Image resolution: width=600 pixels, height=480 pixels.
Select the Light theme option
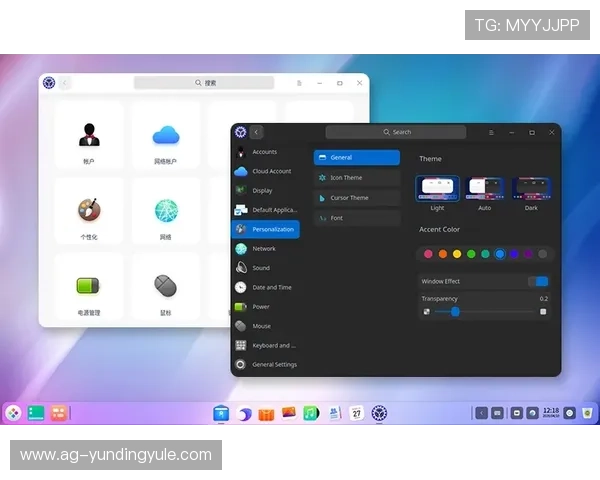pyautogui.click(x=437, y=189)
